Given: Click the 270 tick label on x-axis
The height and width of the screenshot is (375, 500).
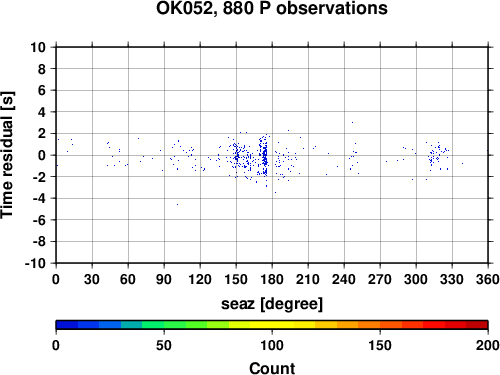Looking at the screenshot, I should point(380,279).
